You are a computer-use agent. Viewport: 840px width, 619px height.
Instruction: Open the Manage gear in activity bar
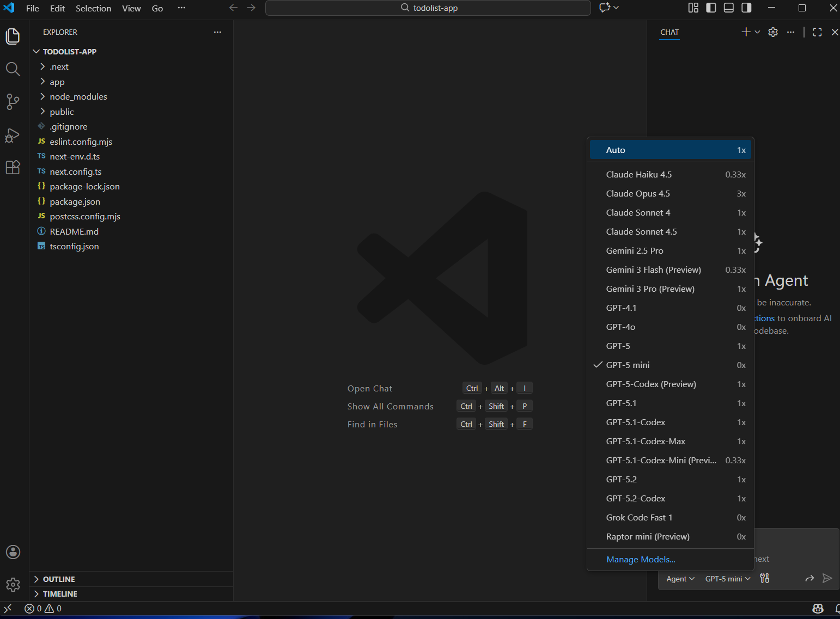point(13,585)
